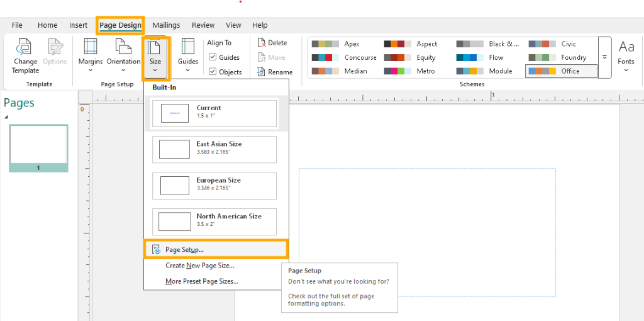Apply the Equity color scheme
The height and width of the screenshot is (321, 644).
point(416,57)
